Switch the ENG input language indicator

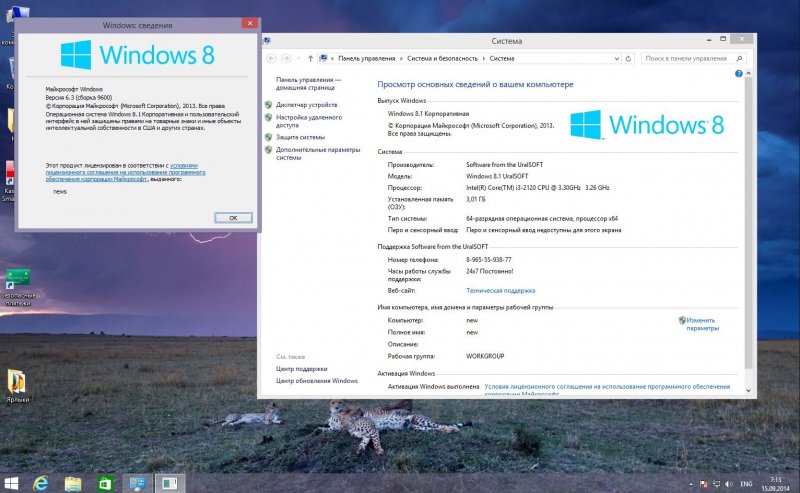point(746,483)
